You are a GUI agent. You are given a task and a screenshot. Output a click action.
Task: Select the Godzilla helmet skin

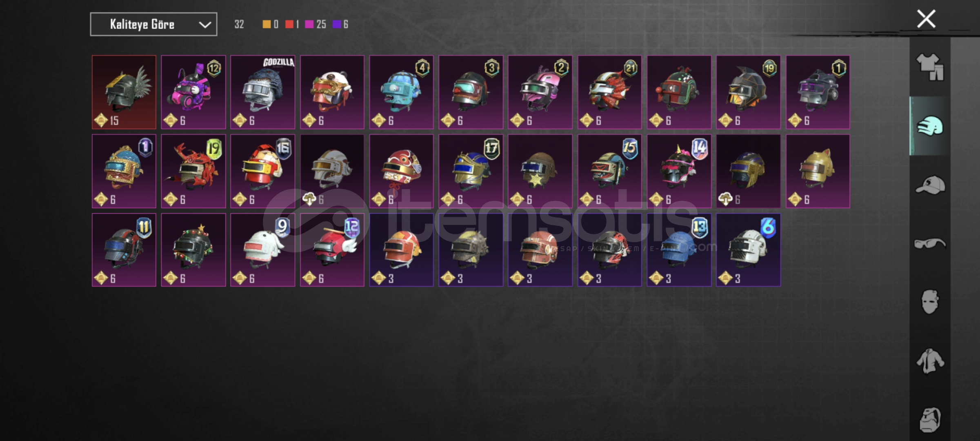pos(262,92)
